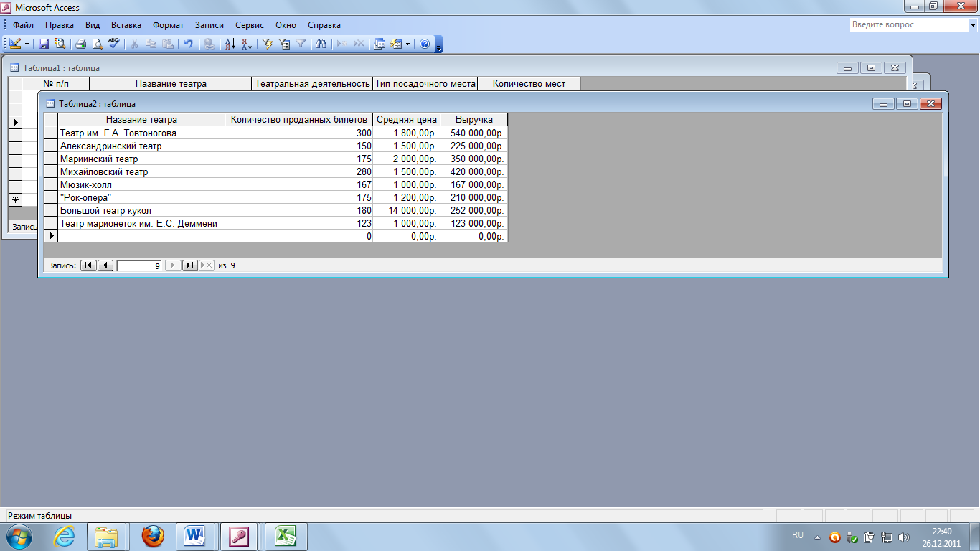Open Filter by Form icon
The image size is (980, 551).
pyautogui.click(x=285, y=44)
